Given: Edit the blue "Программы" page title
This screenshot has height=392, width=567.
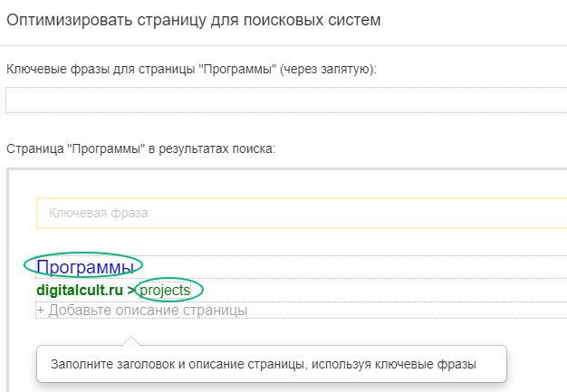Looking at the screenshot, I should pyautogui.click(x=85, y=267).
